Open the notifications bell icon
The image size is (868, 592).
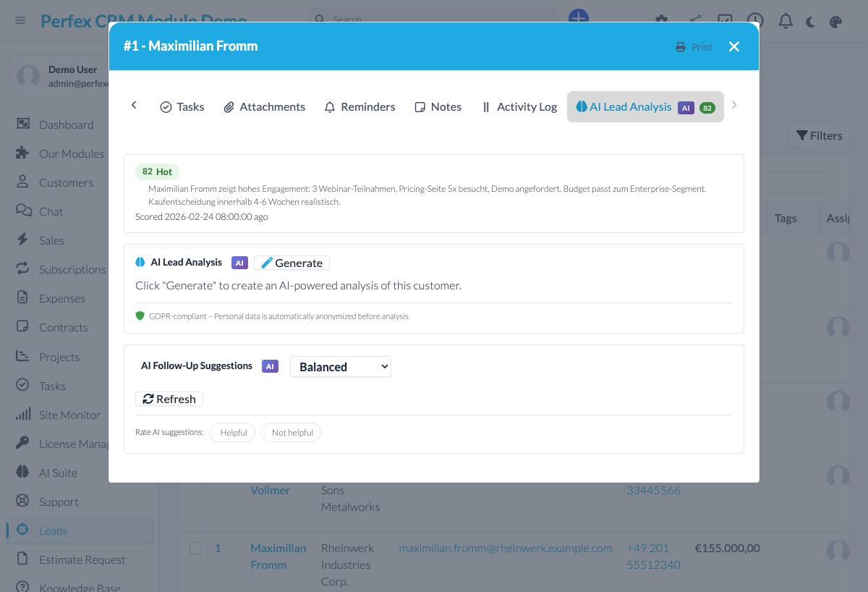(x=786, y=21)
